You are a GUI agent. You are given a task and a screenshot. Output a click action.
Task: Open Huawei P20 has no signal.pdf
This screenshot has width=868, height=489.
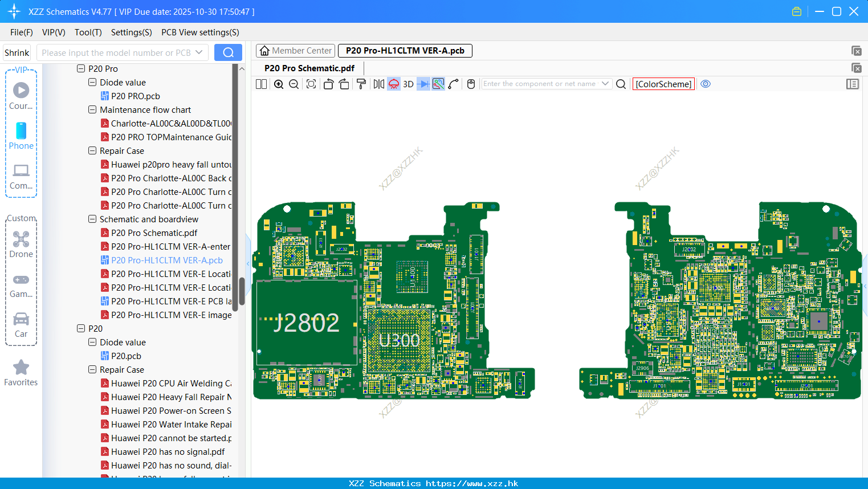pyautogui.click(x=163, y=452)
